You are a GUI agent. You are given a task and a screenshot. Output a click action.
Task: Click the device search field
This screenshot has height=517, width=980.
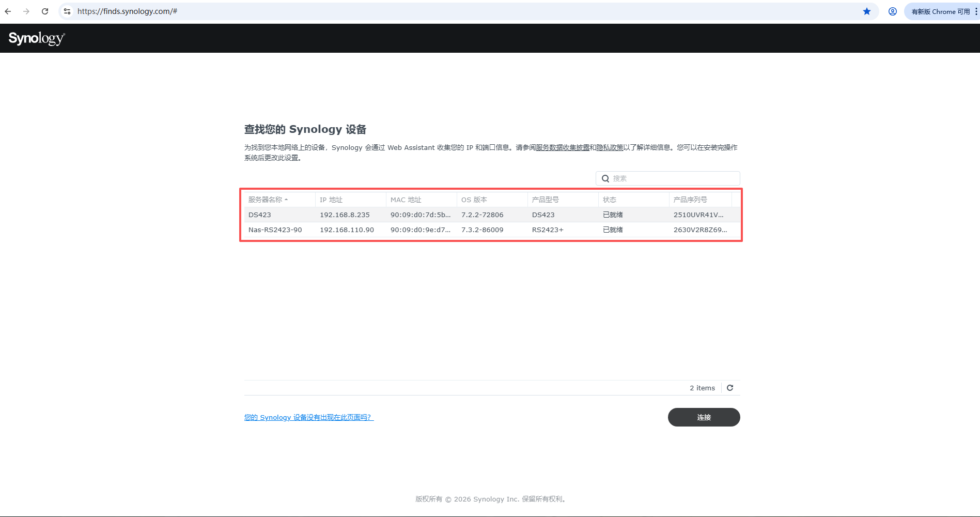[x=668, y=178]
